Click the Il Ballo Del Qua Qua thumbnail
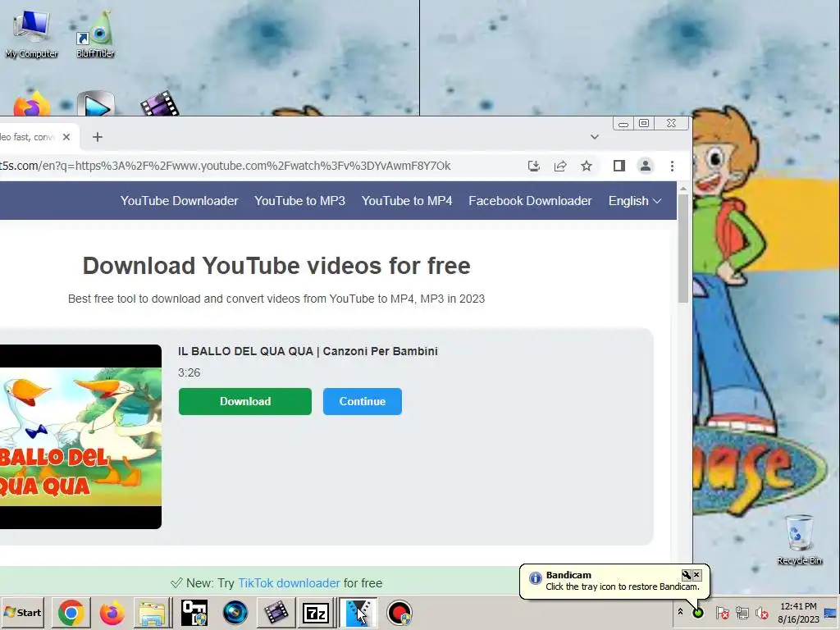The width and height of the screenshot is (840, 630). [80, 436]
